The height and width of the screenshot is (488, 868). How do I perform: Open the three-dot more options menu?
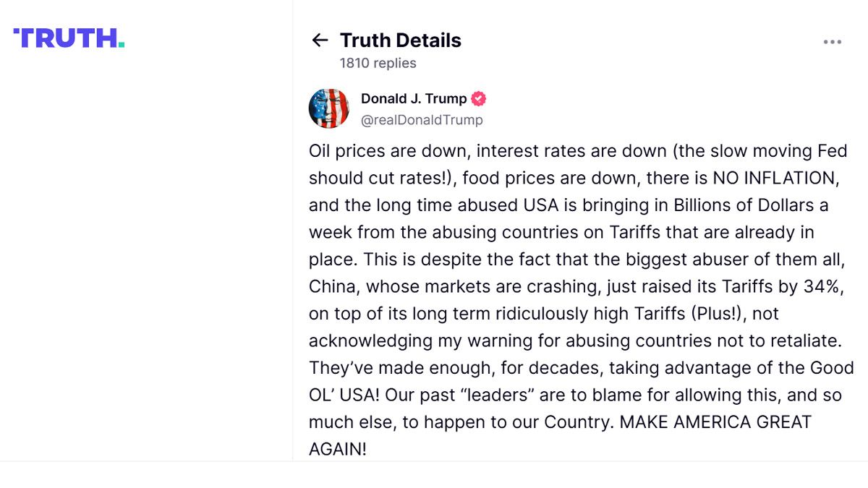tap(833, 42)
